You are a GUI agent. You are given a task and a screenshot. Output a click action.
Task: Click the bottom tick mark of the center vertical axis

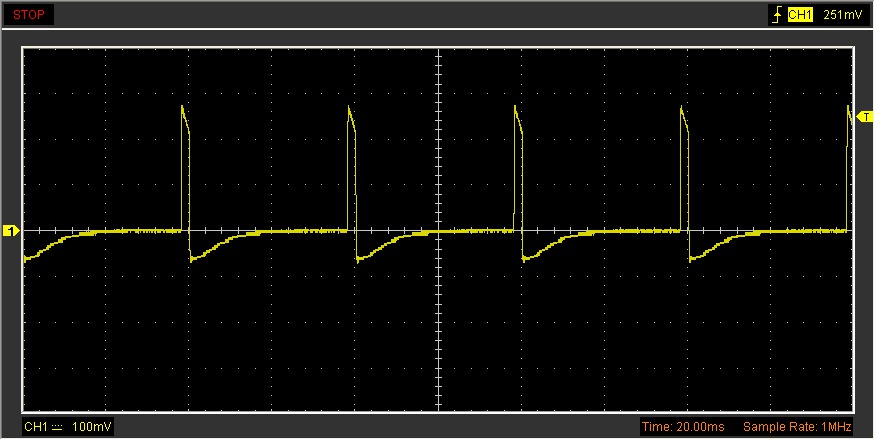click(x=438, y=408)
